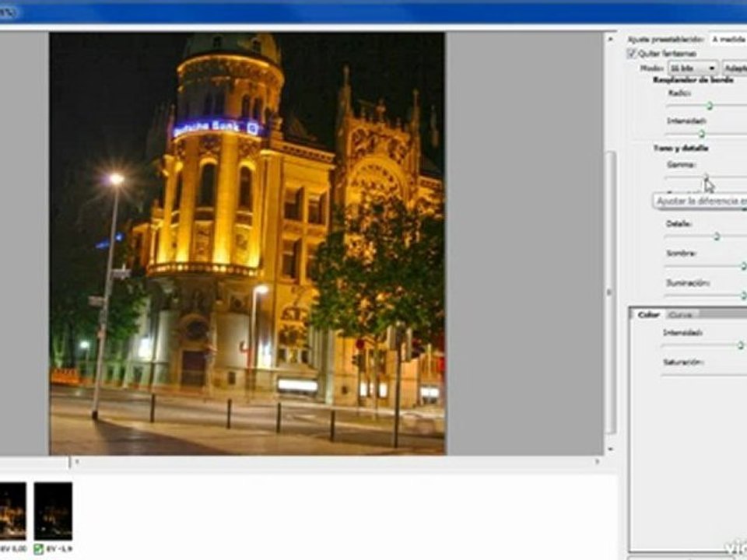Open the Adaptación local method dropdown
This screenshot has height=560, width=747.
tap(735, 68)
